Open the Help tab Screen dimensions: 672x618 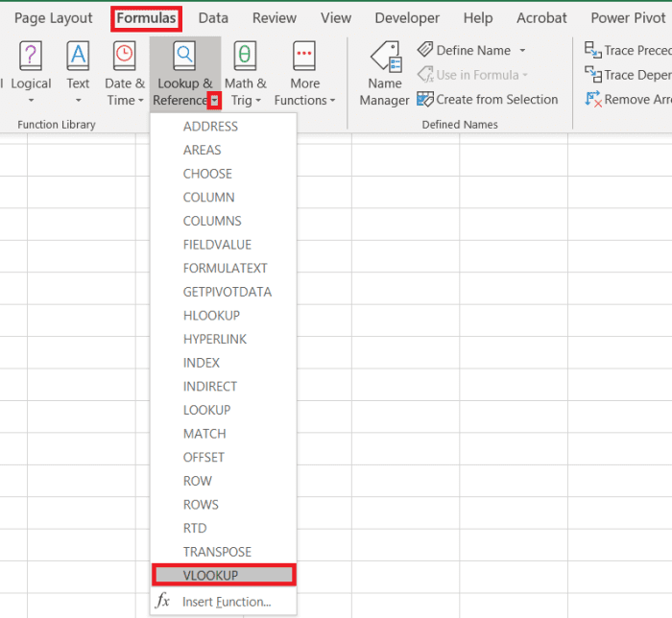click(478, 18)
